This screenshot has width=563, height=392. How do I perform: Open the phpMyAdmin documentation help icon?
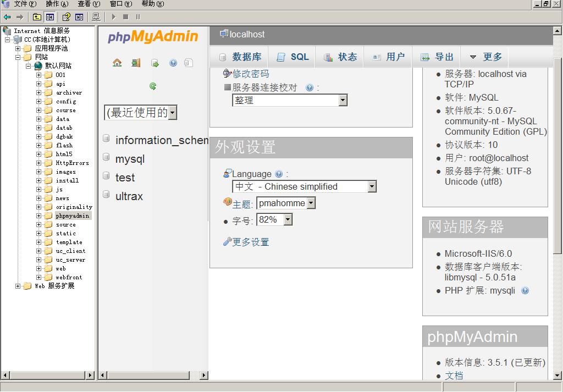pyautogui.click(x=173, y=63)
